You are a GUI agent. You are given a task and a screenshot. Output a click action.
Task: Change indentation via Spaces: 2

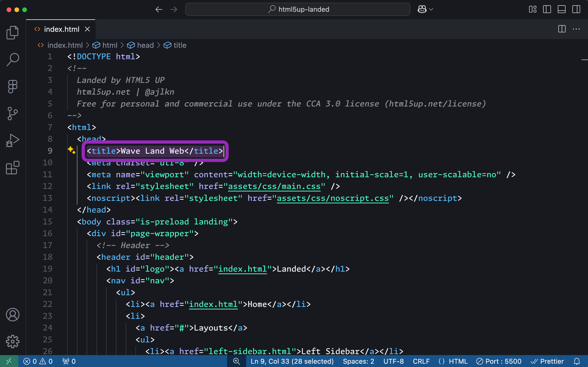(x=358, y=361)
